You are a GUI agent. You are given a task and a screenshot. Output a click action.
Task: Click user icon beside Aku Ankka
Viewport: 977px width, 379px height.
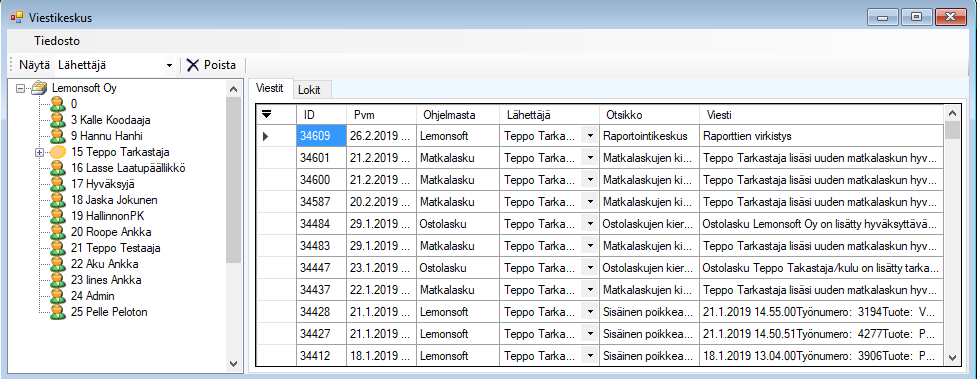[x=57, y=264]
